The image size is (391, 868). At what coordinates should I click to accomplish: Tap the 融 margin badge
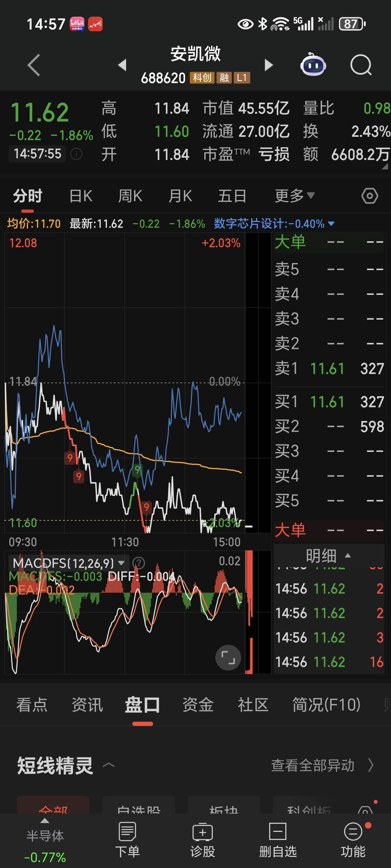point(224,78)
